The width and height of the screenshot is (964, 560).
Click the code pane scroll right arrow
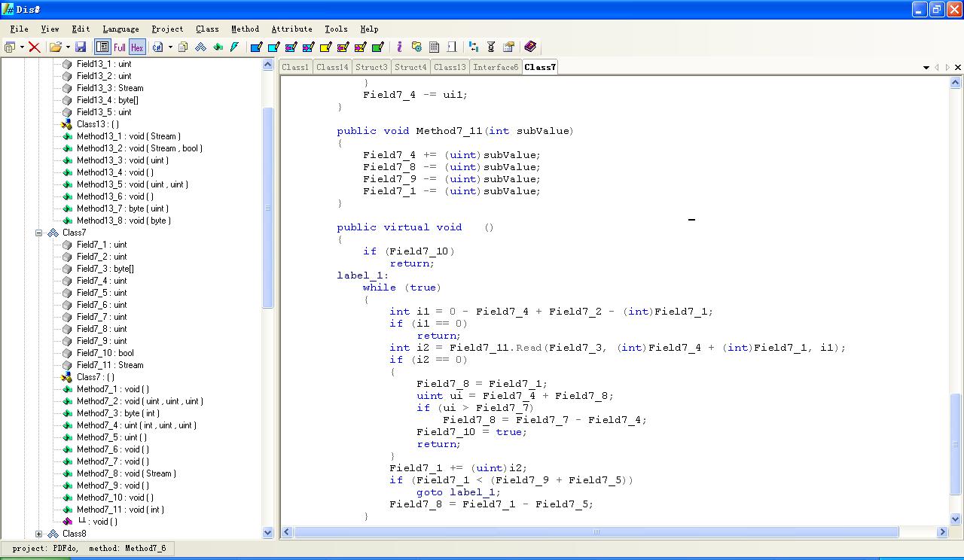[x=942, y=532]
